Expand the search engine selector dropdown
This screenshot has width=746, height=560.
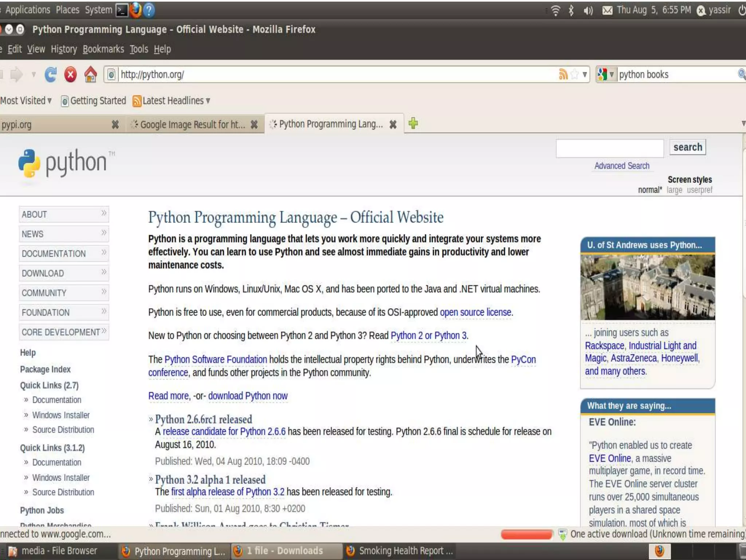click(606, 75)
